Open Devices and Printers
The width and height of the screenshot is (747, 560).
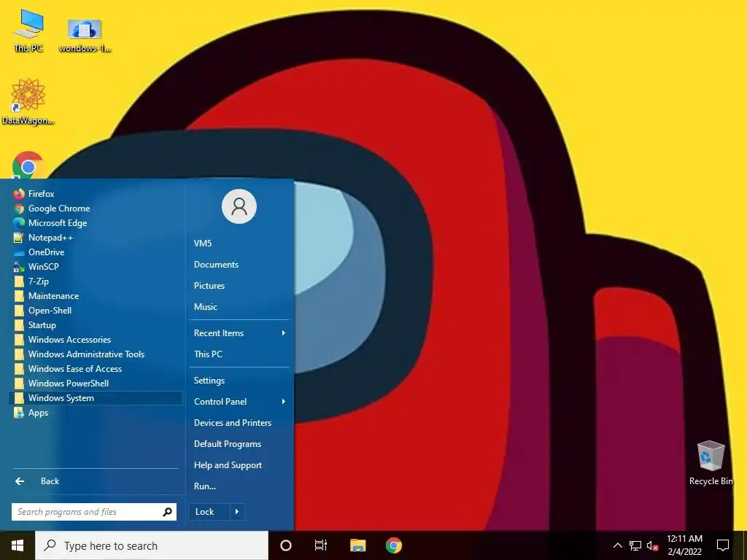(x=239, y=423)
